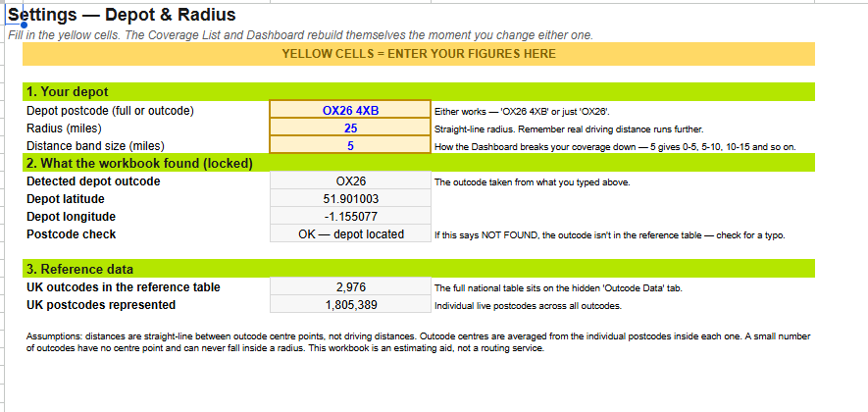Click the 'Radius (miles)' label
The height and width of the screenshot is (412, 868).
pyautogui.click(x=64, y=128)
